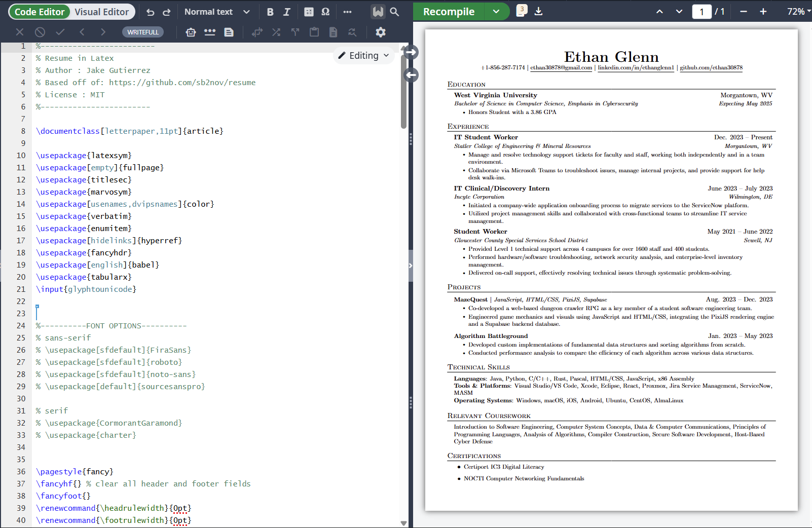The width and height of the screenshot is (812, 528).
Task: Click the undo arrow
Action: 150,12
